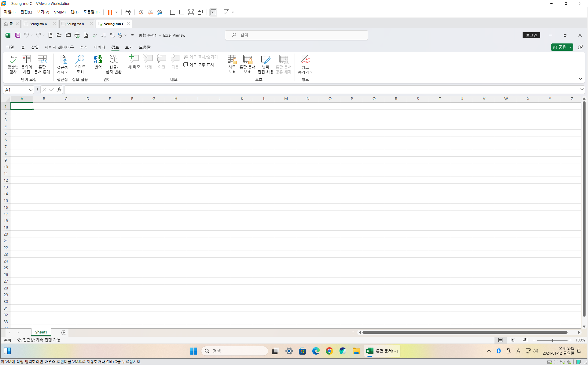Viewport: 588px width, 365px height.
Task: Click the zoom slider in status bar
Action: (x=552, y=340)
